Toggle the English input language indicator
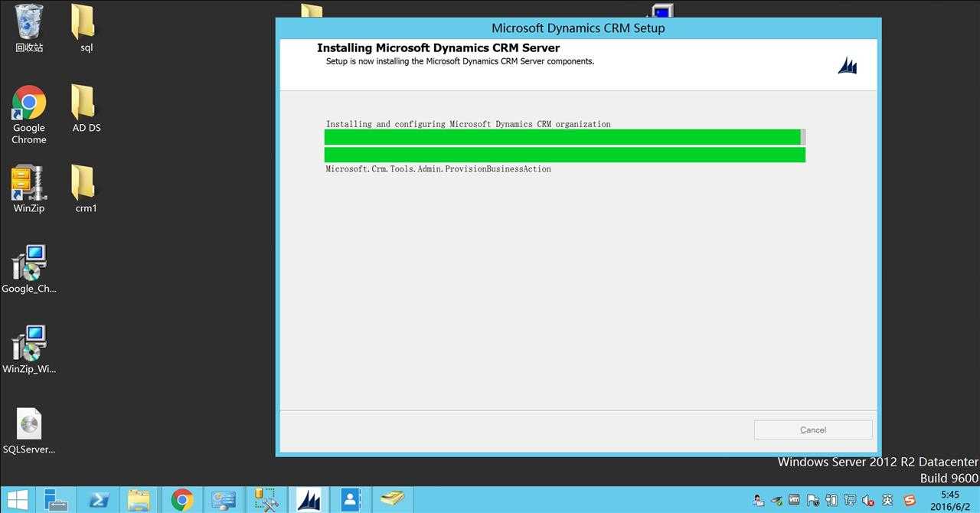980x513 pixels. click(x=887, y=500)
